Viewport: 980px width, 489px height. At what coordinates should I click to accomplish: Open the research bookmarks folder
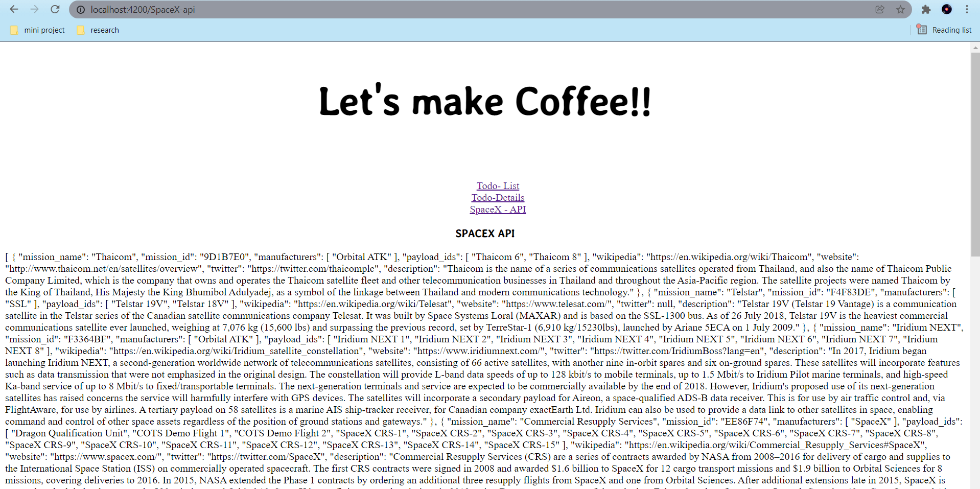[x=105, y=30]
